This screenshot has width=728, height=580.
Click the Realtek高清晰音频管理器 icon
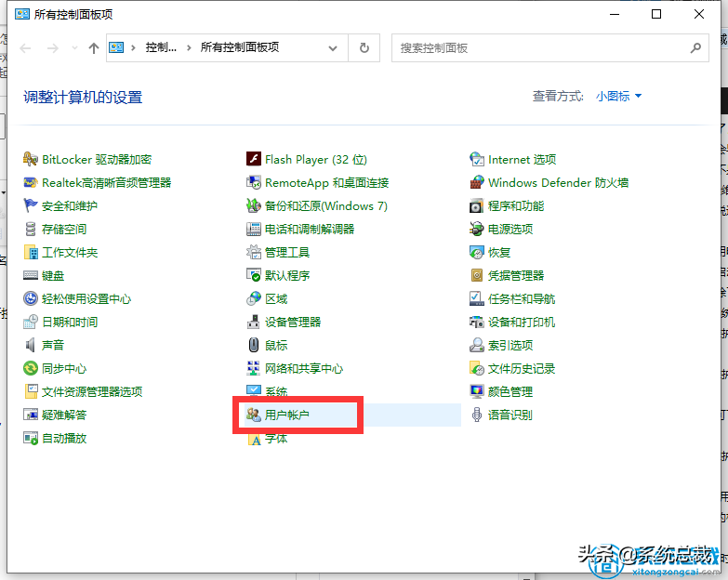[x=31, y=182]
